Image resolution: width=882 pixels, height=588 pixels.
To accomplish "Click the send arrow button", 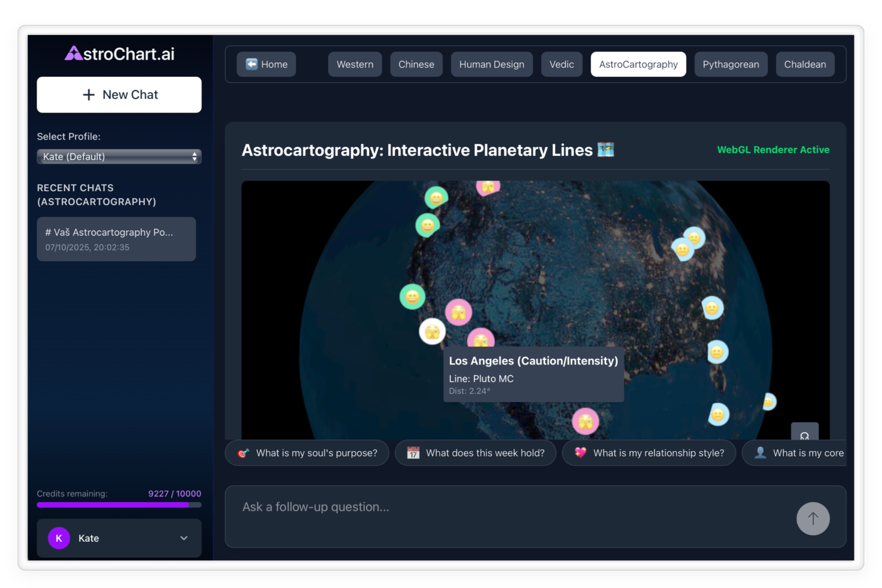I will coord(813,518).
